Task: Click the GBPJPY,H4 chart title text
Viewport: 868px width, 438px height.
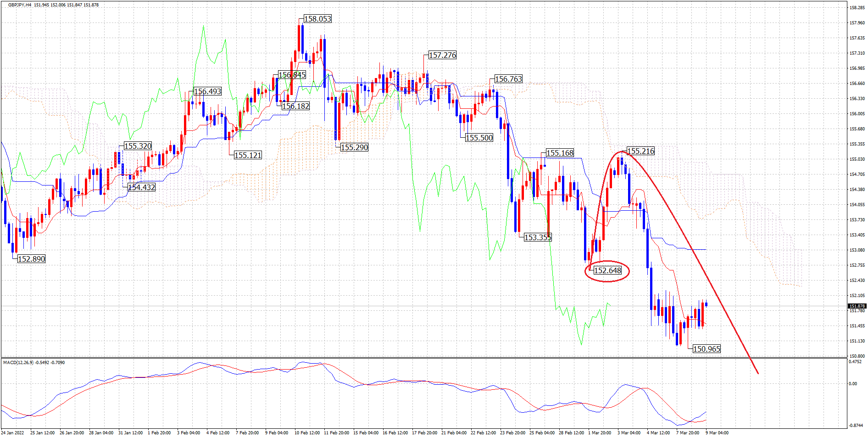Action: point(20,5)
